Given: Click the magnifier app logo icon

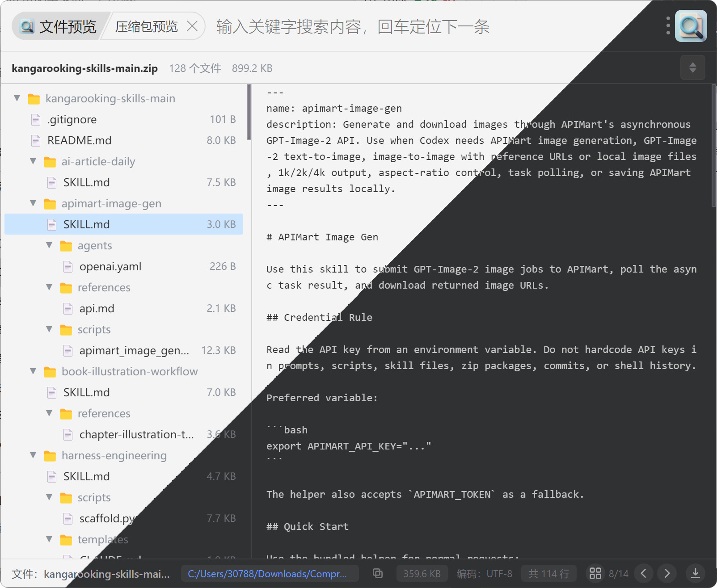Looking at the screenshot, I should coord(691,26).
